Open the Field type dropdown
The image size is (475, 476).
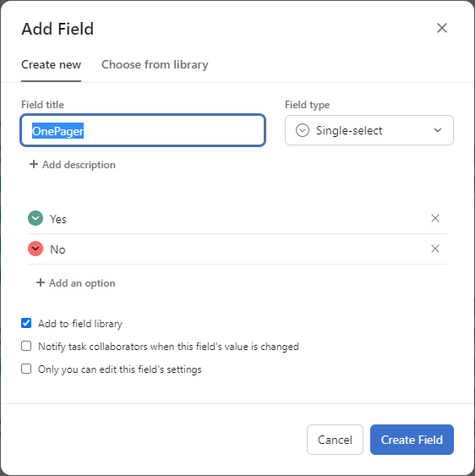coord(369,130)
